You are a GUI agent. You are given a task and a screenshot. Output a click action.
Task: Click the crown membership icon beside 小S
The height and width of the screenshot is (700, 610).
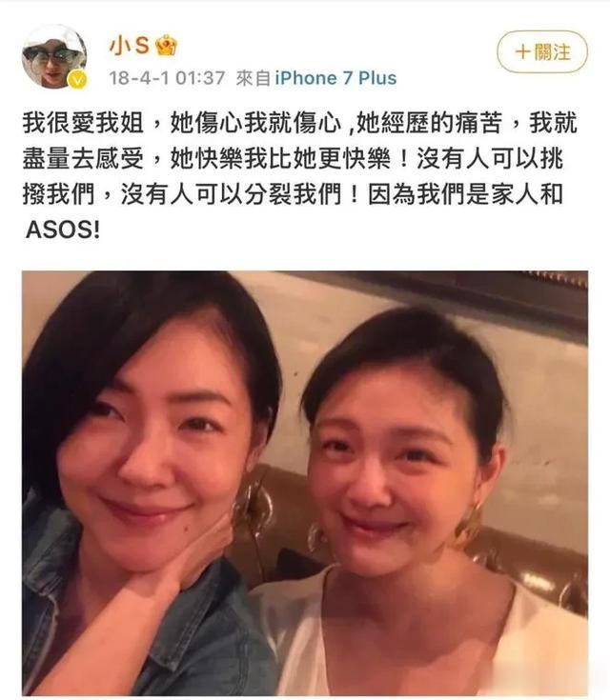166,45
